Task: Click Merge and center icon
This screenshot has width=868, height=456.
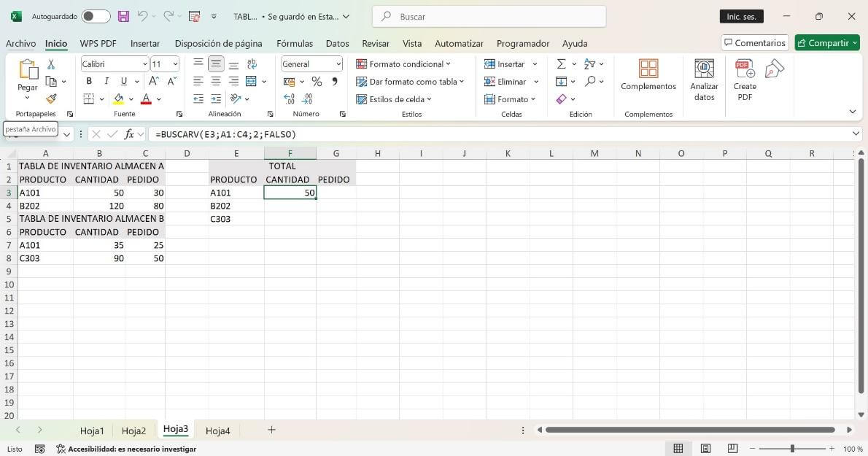Action: click(251, 81)
